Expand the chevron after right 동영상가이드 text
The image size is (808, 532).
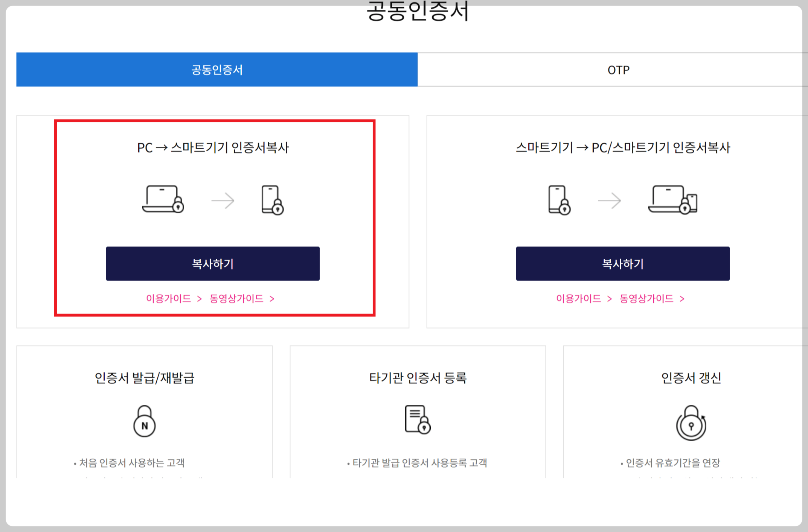click(x=681, y=299)
